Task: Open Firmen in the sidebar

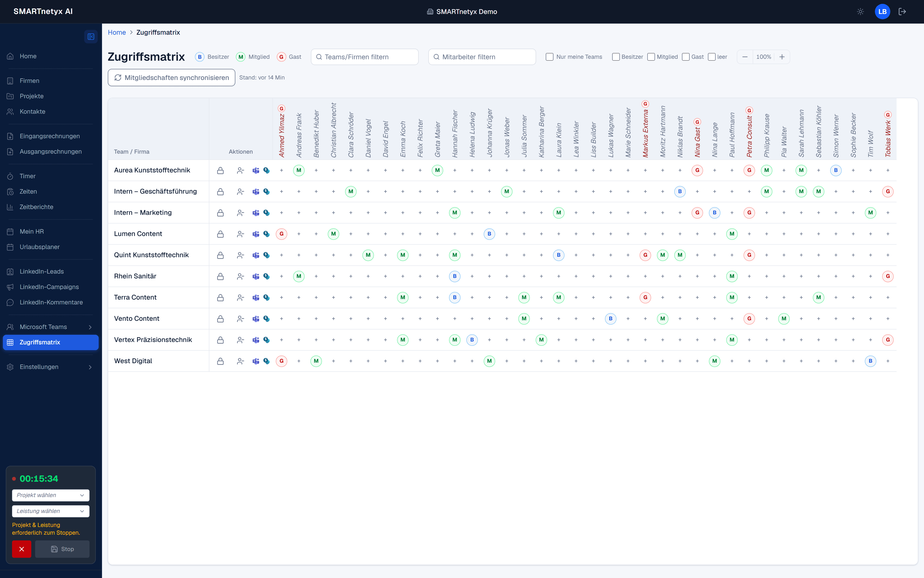Action: 50,81
